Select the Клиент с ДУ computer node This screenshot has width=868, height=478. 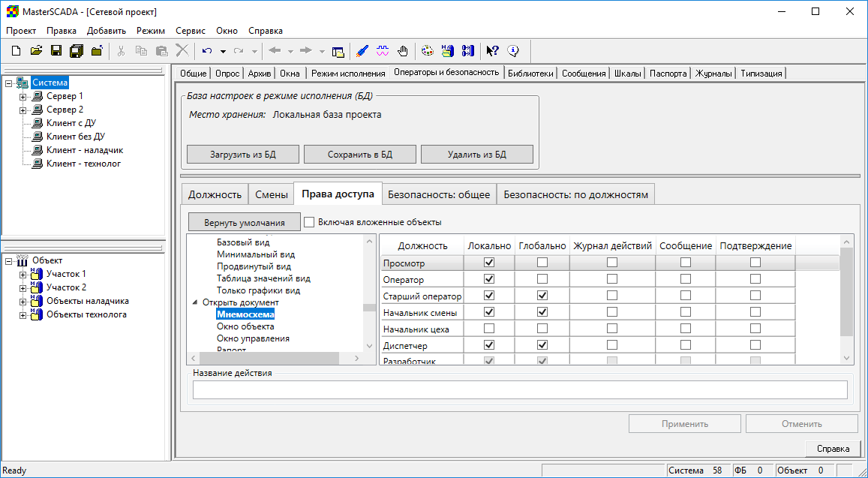pos(71,123)
